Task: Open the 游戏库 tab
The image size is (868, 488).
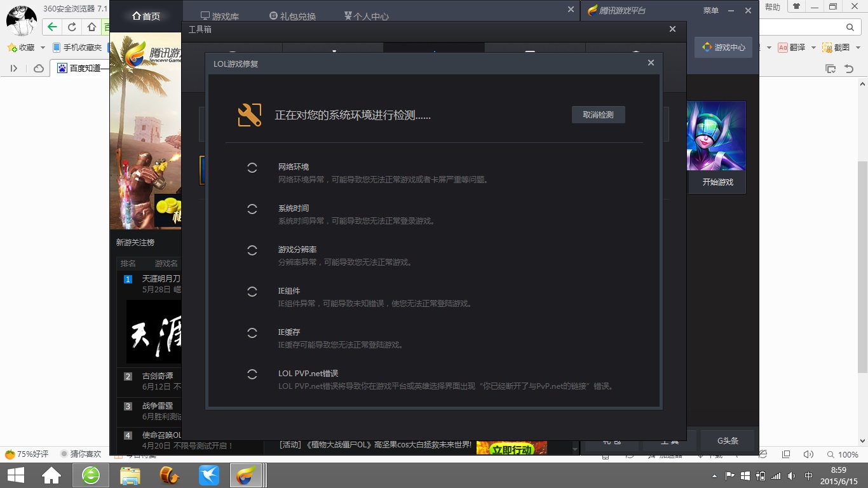Action: click(220, 17)
